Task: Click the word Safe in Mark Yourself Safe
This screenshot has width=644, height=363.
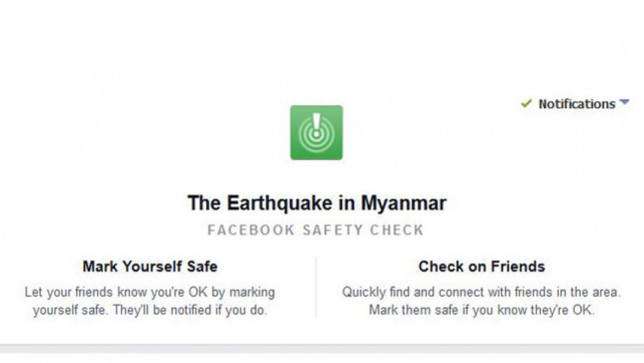Action: [x=202, y=267]
